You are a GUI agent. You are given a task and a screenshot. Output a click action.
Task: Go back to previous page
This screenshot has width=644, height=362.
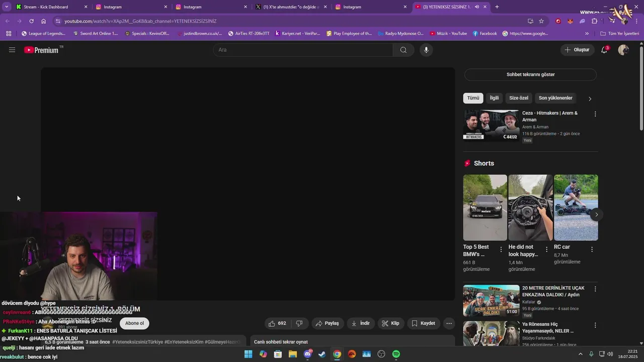click(x=7, y=21)
